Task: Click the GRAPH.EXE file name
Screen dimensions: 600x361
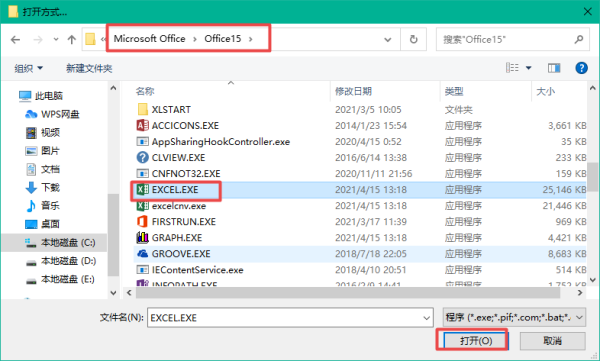Action: tap(177, 238)
